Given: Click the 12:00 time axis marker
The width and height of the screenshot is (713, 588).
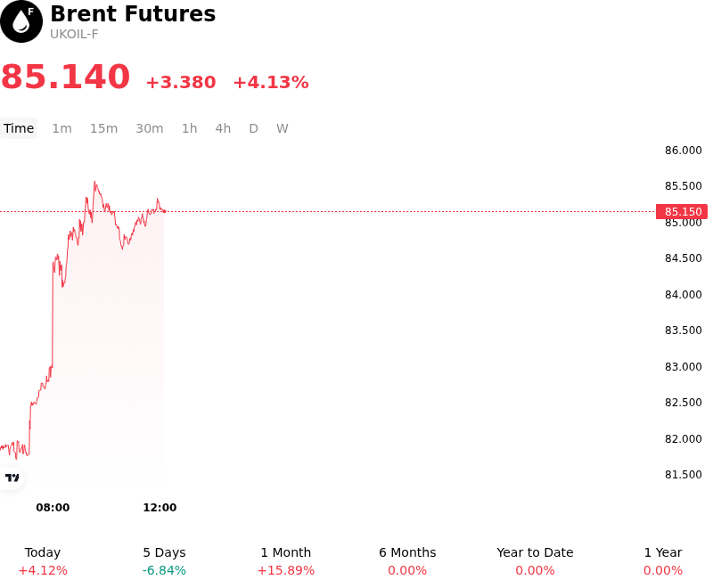Looking at the screenshot, I should [x=160, y=508].
